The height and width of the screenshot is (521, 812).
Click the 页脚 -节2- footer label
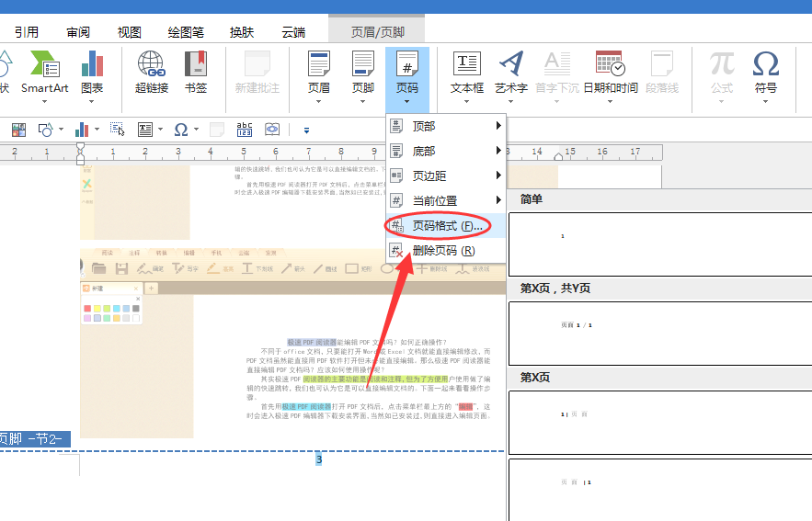(34, 438)
